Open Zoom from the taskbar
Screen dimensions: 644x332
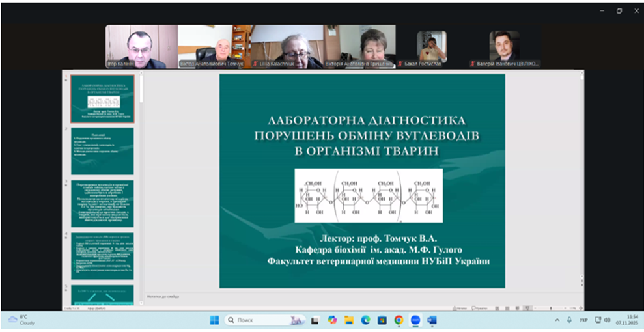click(x=415, y=320)
